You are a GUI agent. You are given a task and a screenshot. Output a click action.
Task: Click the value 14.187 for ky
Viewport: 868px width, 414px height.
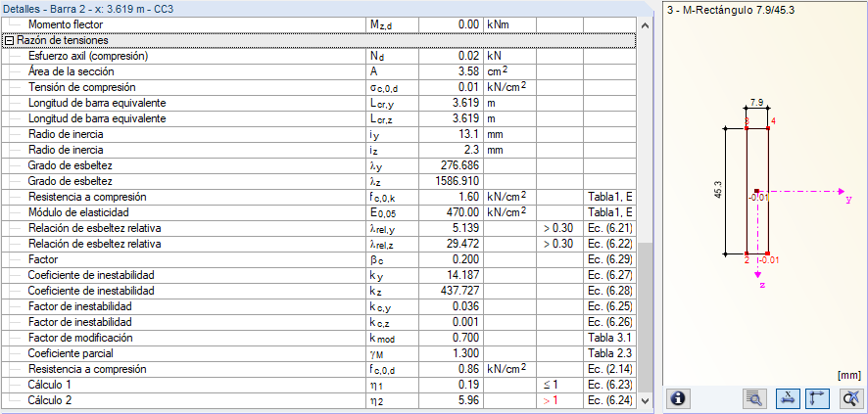coord(464,275)
